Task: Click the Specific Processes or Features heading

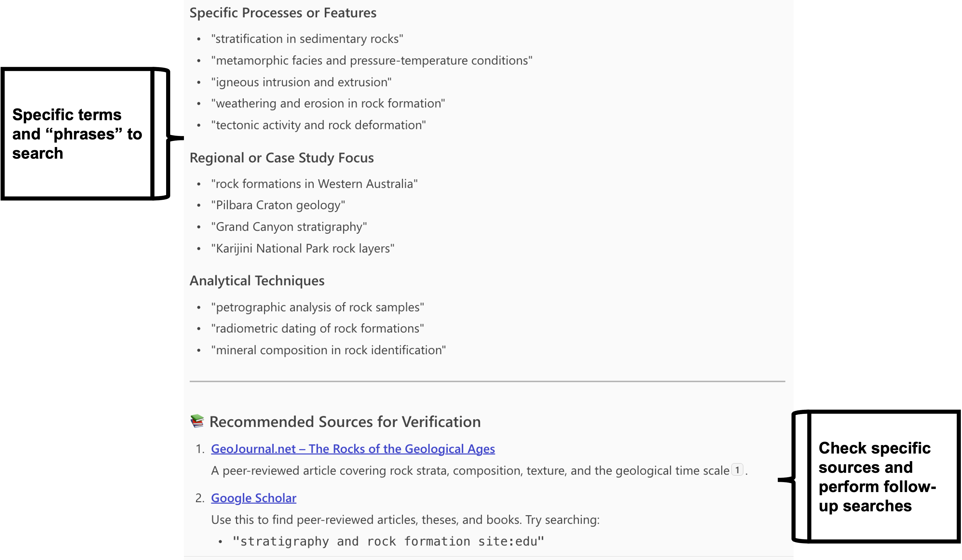Action: point(283,13)
